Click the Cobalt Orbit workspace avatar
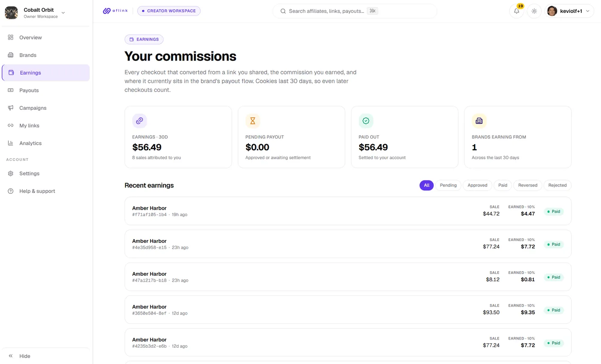This screenshot has height=364, width=601. coord(11,13)
